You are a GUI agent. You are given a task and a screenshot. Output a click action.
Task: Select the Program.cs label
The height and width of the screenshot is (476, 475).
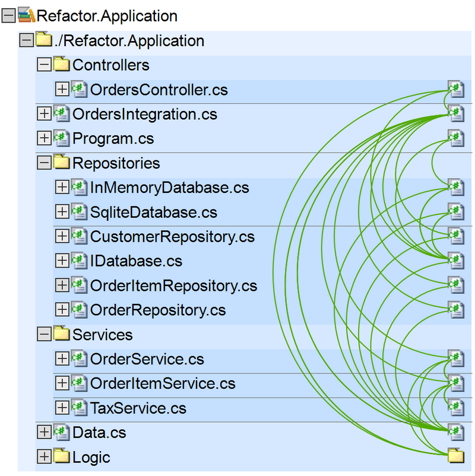pos(113,139)
